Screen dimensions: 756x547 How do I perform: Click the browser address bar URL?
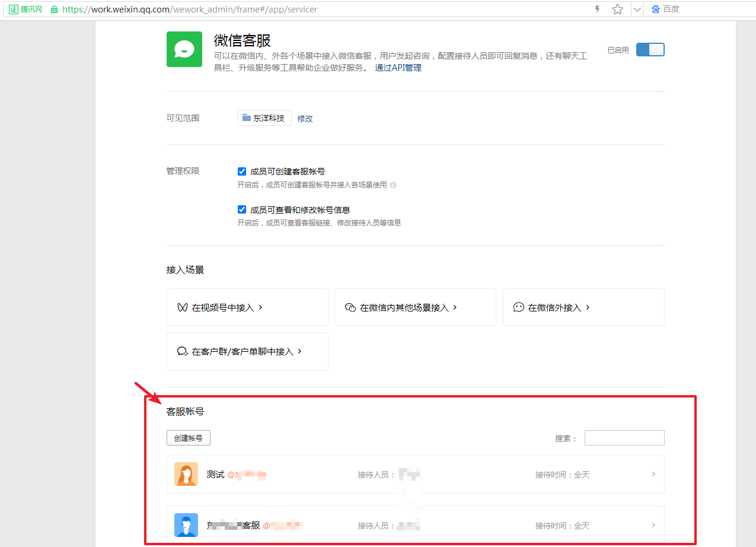coord(190,9)
